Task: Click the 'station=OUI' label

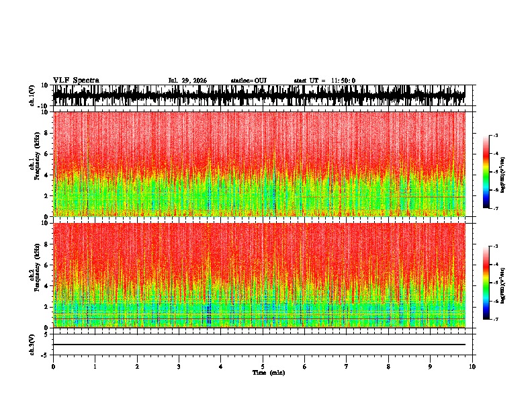Action: click(x=249, y=81)
